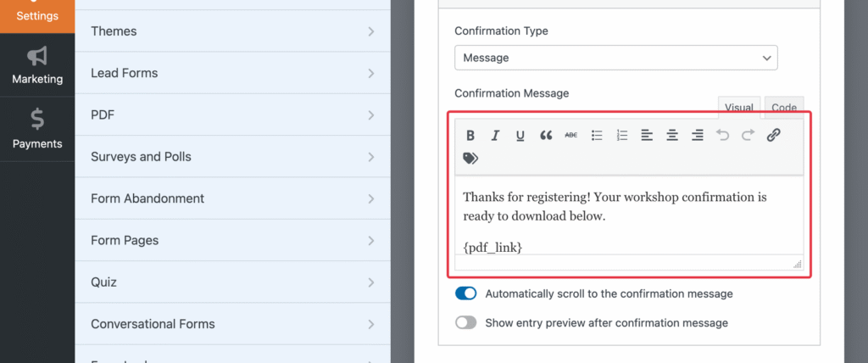Image resolution: width=868 pixels, height=363 pixels.
Task: Open smart tags with tag icon
Action: (x=470, y=159)
